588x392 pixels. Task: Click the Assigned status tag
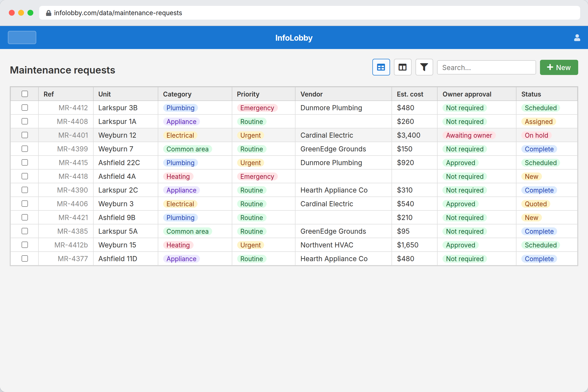click(539, 122)
